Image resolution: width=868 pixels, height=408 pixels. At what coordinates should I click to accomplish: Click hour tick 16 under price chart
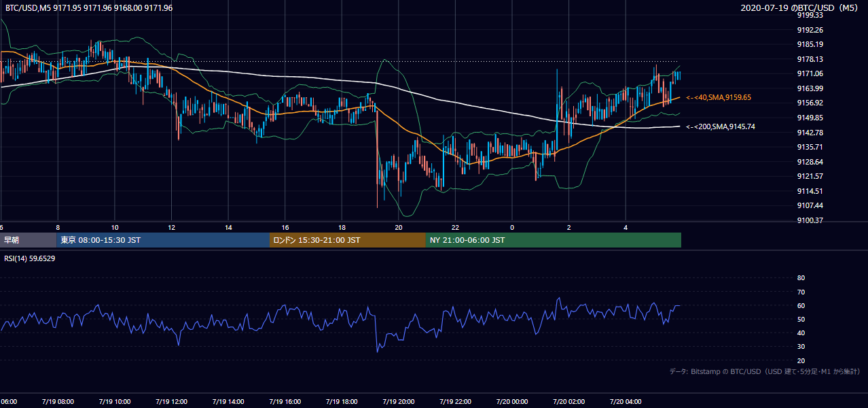point(285,227)
